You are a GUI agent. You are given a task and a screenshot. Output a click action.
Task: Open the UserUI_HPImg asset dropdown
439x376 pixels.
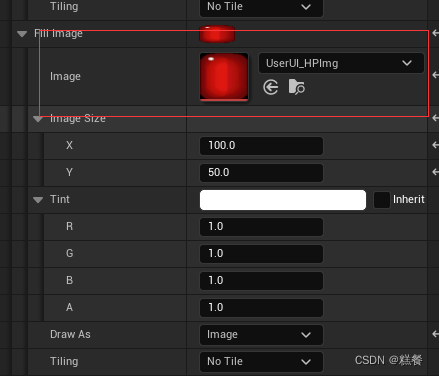coord(341,63)
